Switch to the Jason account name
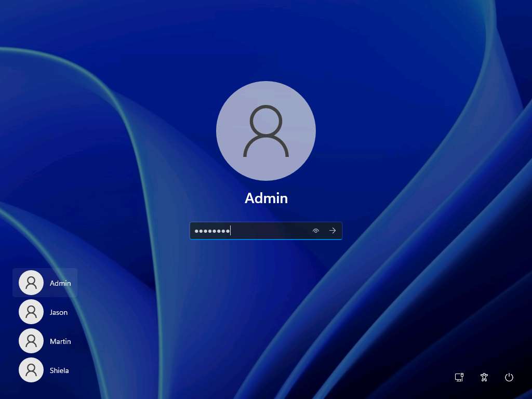The width and height of the screenshot is (532, 399). pyautogui.click(x=59, y=312)
